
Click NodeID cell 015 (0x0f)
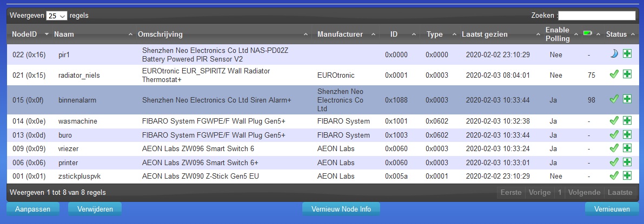pos(28,100)
